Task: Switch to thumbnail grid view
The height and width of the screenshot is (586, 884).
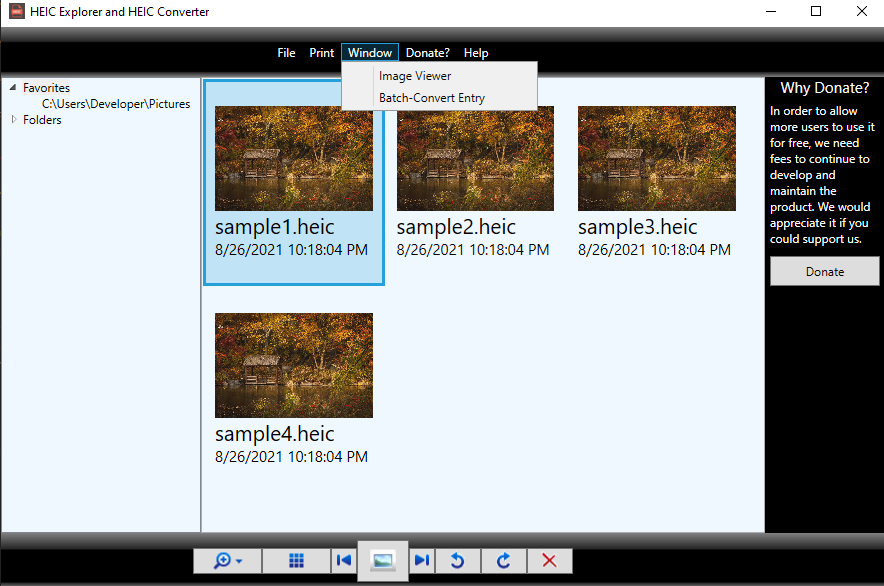Action: tap(296, 561)
